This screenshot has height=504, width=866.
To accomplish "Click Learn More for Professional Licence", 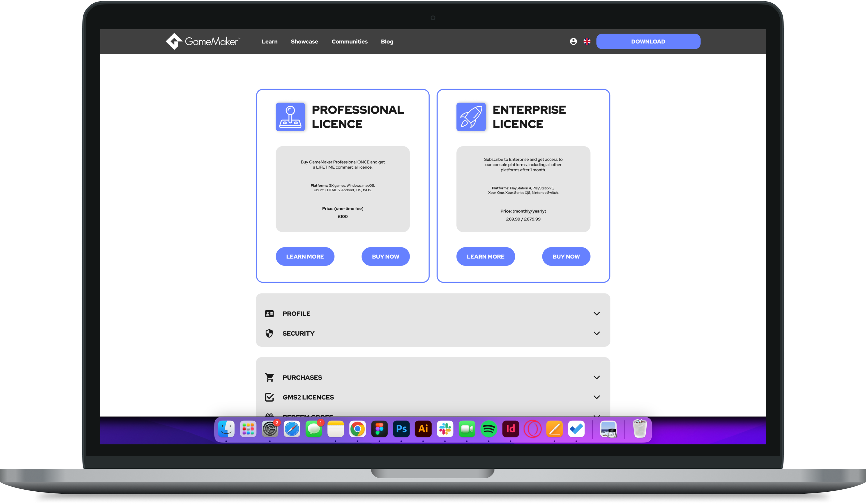I will pyautogui.click(x=305, y=256).
